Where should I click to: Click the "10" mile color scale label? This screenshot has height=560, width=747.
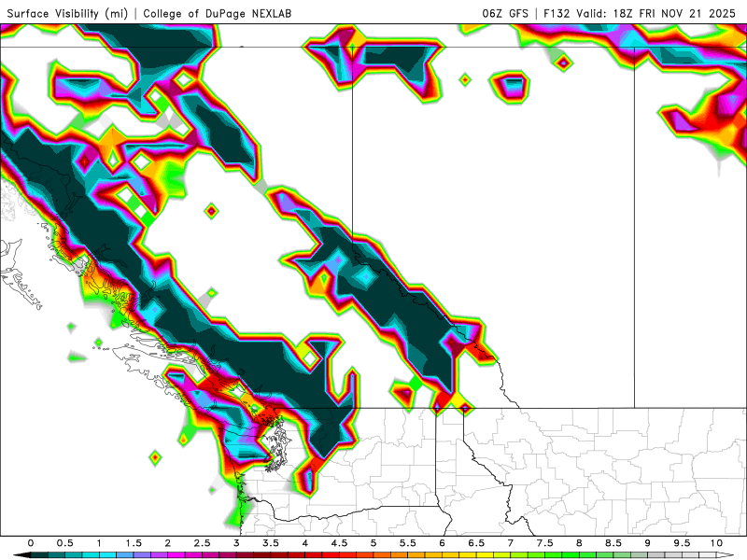(716, 543)
